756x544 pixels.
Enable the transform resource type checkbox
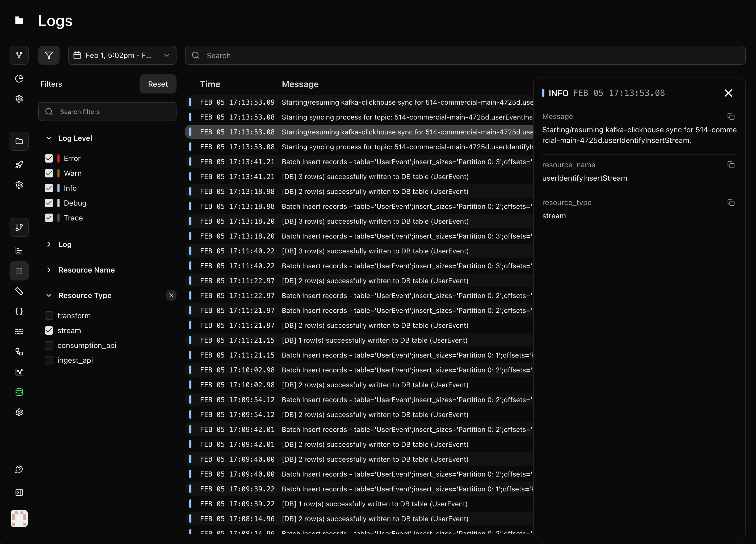tap(49, 316)
